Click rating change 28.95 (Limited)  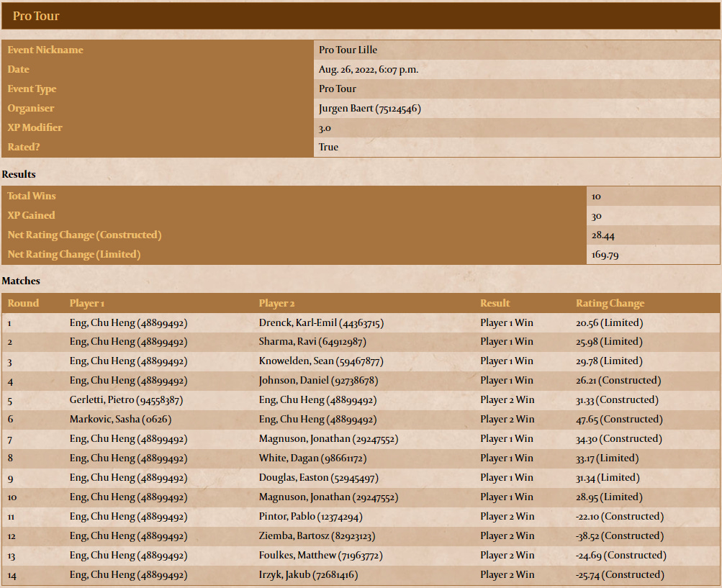tap(609, 497)
